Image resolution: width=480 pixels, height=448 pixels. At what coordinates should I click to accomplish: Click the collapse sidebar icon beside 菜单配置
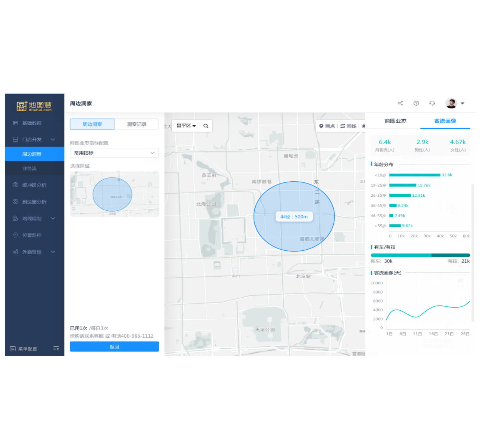pyautogui.click(x=56, y=349)
